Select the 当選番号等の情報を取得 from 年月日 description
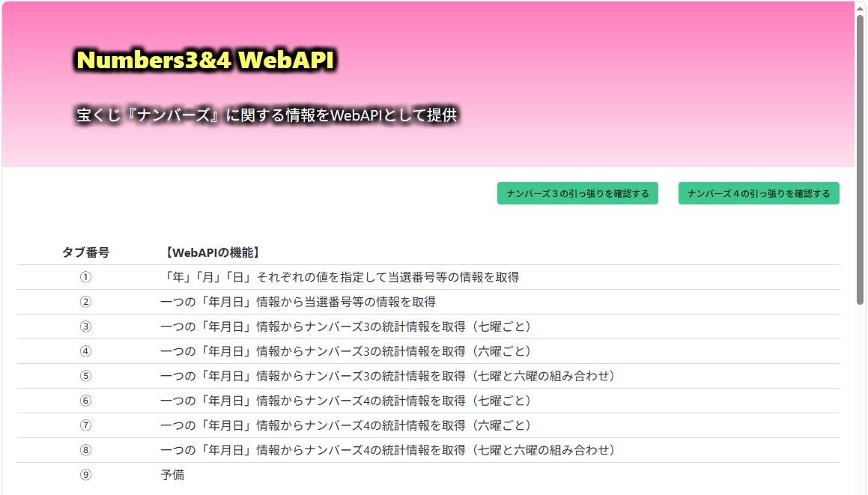Viewport: 868px width, 495px height. click(x=298, y=302)
